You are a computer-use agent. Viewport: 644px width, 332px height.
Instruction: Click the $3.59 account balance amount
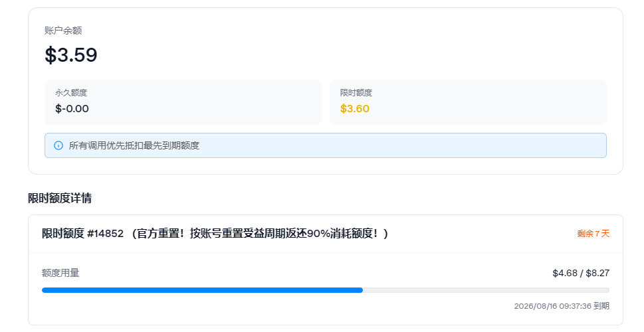tap(70, 55)
